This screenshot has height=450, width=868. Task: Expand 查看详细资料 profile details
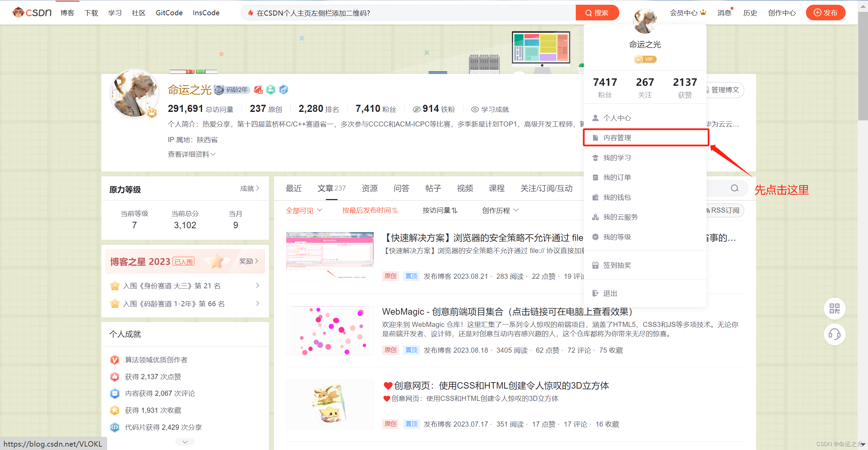pos(191,154)
